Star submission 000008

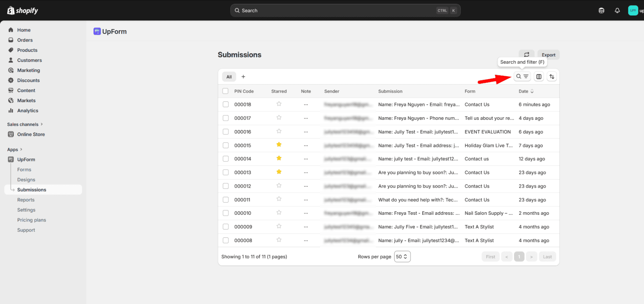279,240
